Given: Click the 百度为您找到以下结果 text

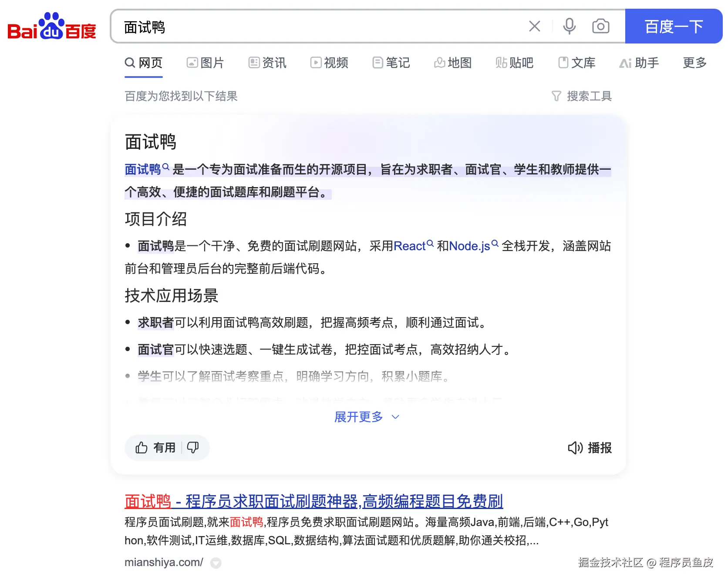Looking at the screenshot, I should click(181, 96).
